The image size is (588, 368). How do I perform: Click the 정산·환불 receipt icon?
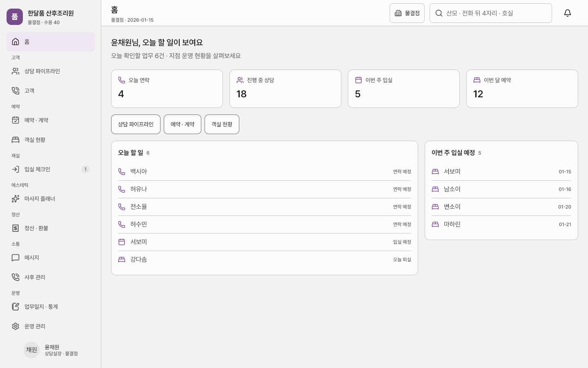click(x=16, y=228)
